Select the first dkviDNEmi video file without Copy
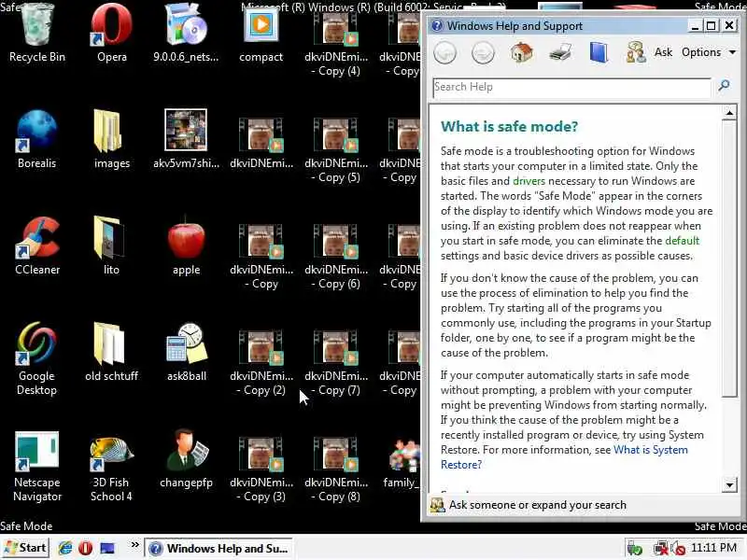 261,143
